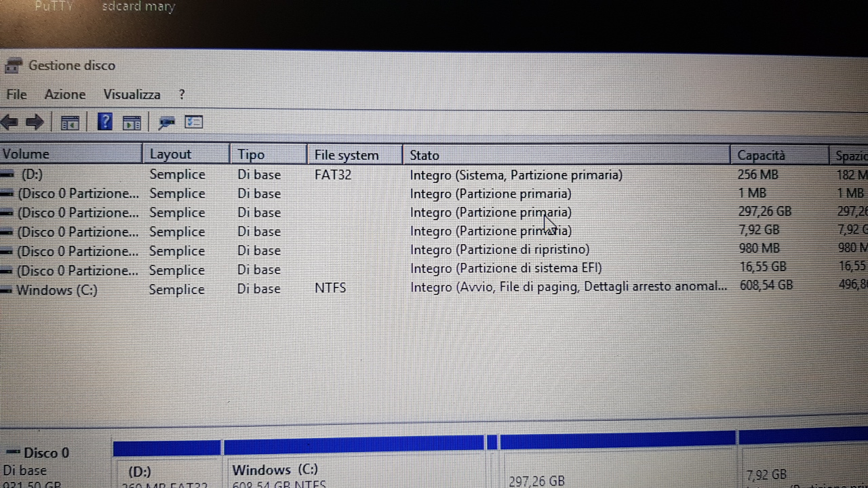Click the Forward navigation arrow in the toolbar

(34, 122)
